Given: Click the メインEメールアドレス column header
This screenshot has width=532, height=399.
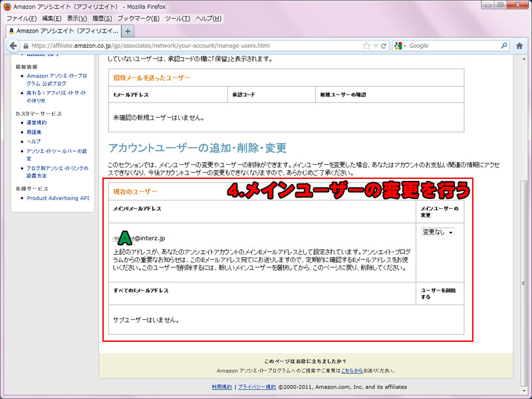Looking at the screenshot, I should point(137,209).
